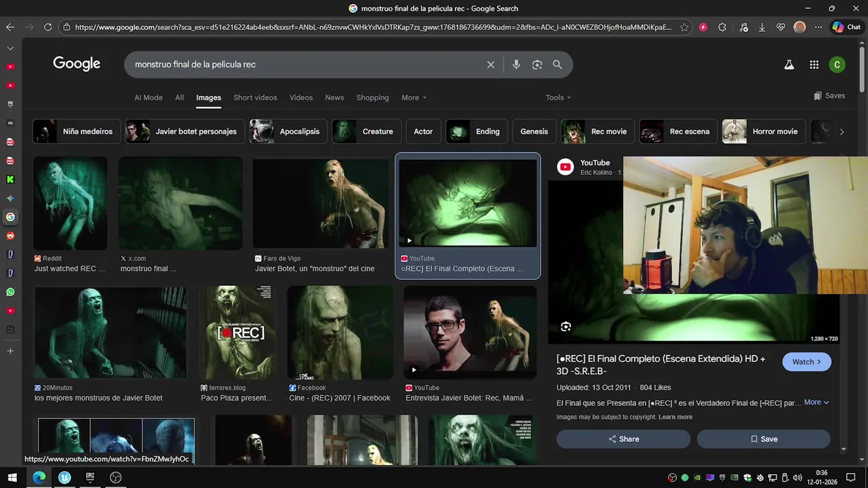This screenshot has height=488, width=868.
Task: Open the browser downloads icon
Action: [762, 27]
